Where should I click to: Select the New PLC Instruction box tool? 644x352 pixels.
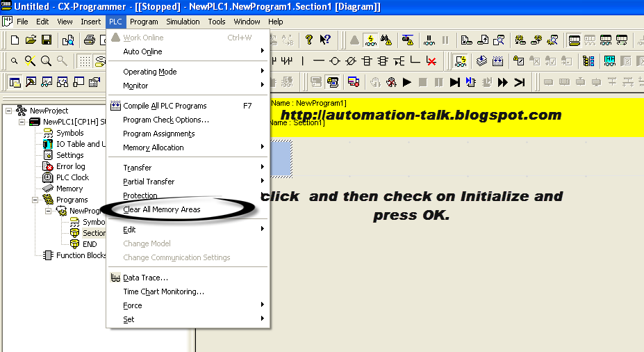(367, 61)
